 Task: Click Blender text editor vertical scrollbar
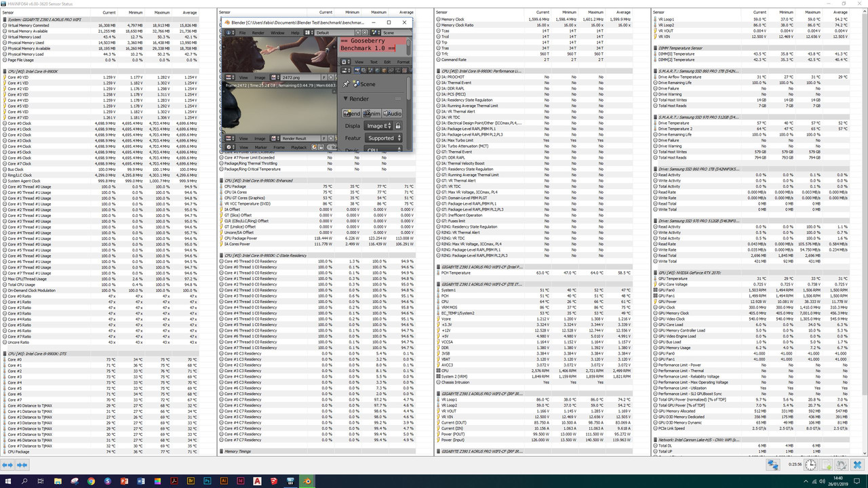tap(408, 47)
